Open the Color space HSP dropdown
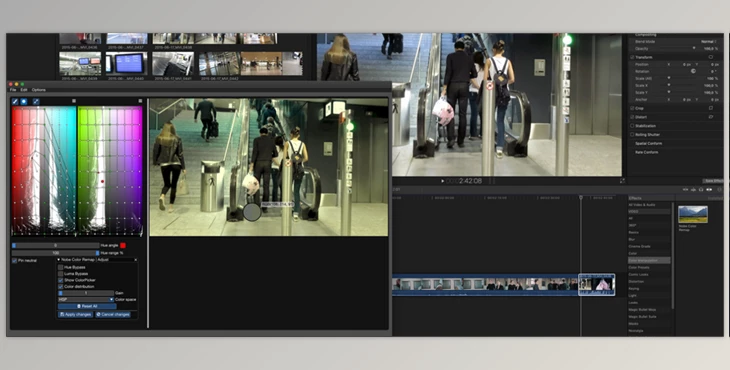 click(x=86, y=300)
